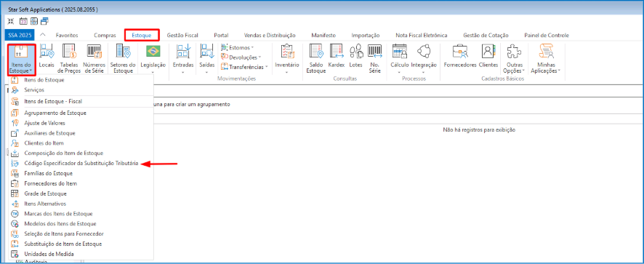
Task: Expand the Estornos dropdown
Action: coord(238,47)
